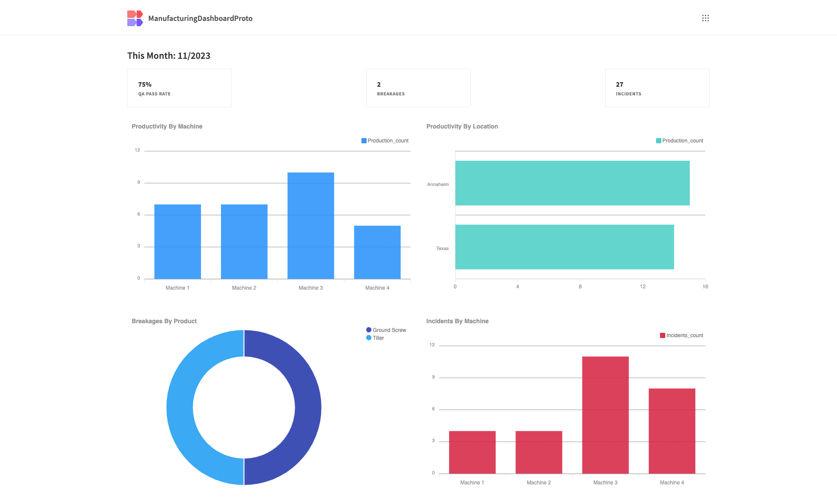Image resolution: width=837 pixels, height=504 pixels.
Task: Click the Texas production bar
Action: point(565,247)
